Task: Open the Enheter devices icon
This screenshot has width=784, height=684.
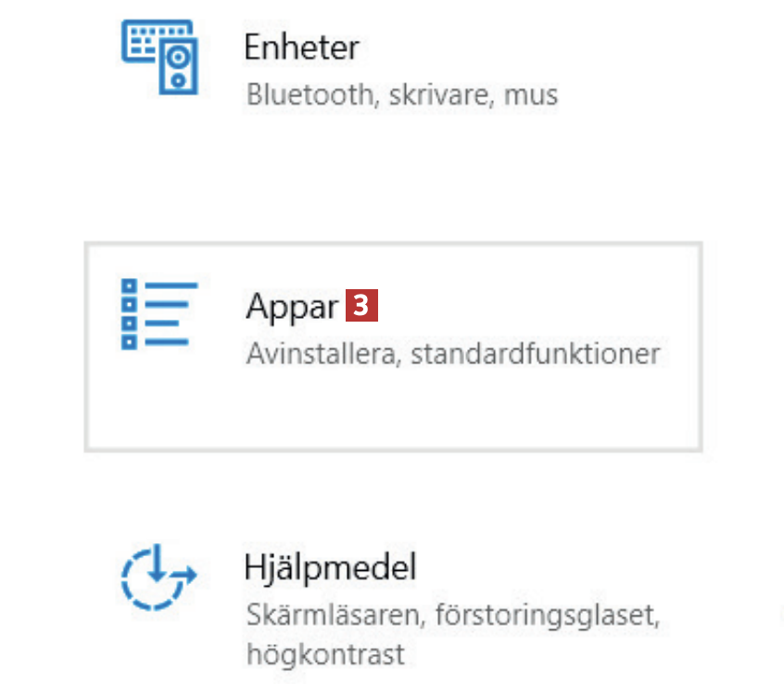Action: coord(160,56)
